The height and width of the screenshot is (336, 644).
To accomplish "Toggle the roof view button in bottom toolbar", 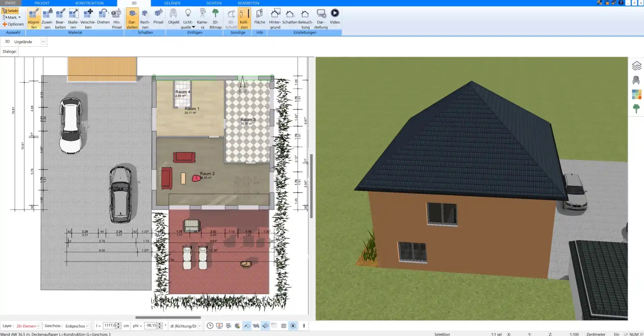I will click(x=247, y=326).
